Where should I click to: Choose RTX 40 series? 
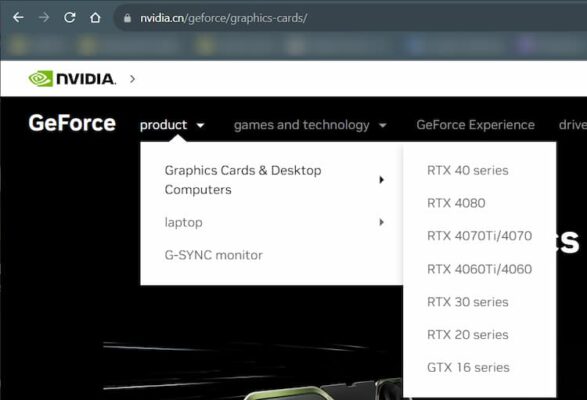468,170
